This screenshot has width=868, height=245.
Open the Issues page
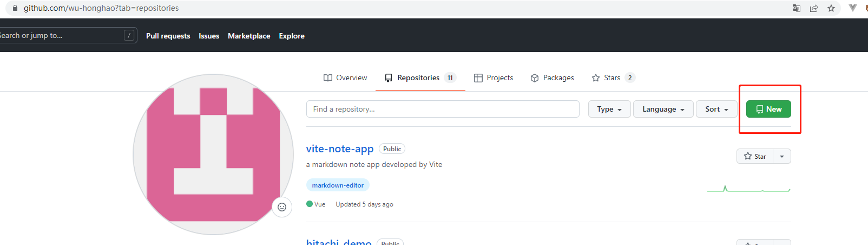click(x=209, y=36)
